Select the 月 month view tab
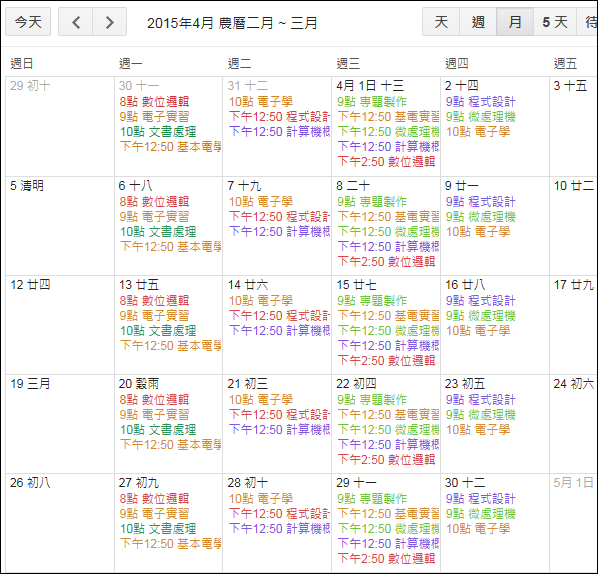The image size is (598, 574). (x=515, y=22)
